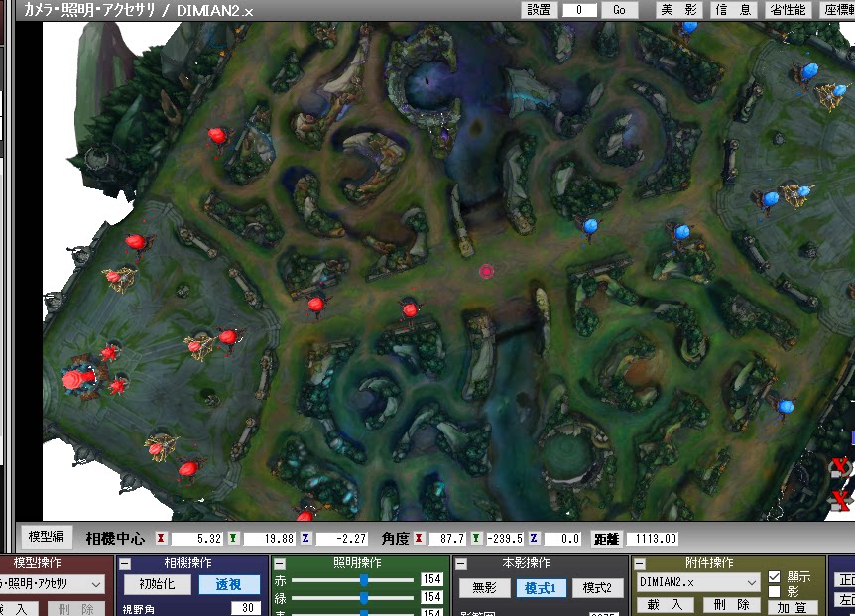Click the 角度 label

tap(396, 540)
